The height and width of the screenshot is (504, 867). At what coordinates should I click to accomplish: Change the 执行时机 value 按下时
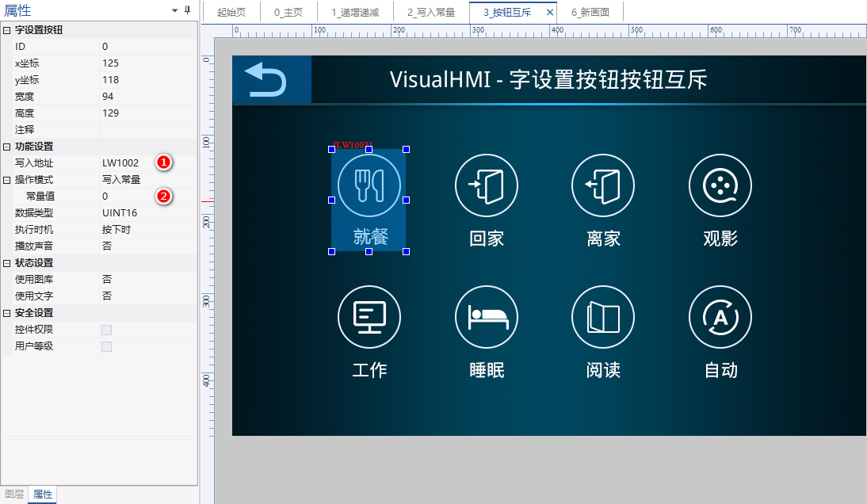tap(148, 229)
